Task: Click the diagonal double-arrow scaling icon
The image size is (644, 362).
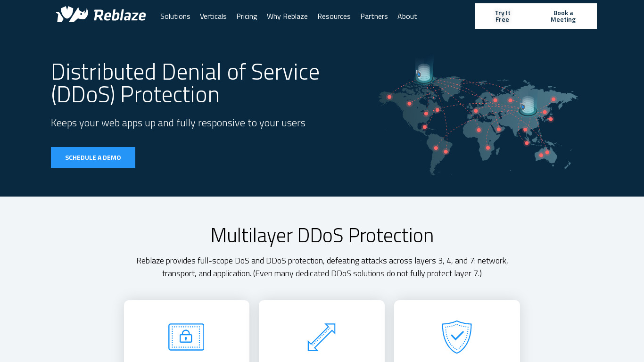Action: pos(322,337)
